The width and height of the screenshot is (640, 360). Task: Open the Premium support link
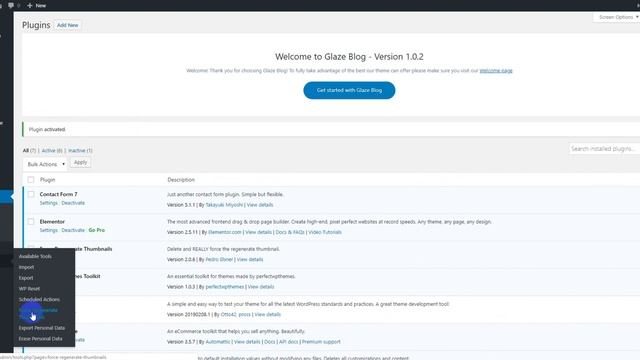(321, 342)
